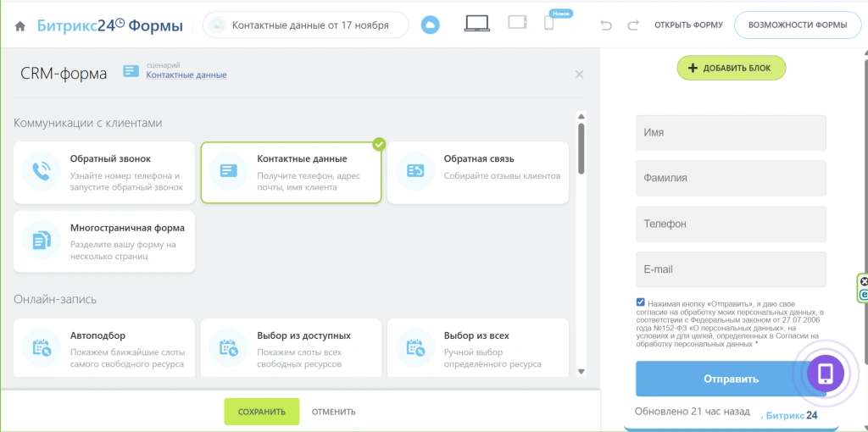Open form via ОТКРЫТЬ ФОРМУ
The width and height of the screenshot is (868, 432).
[x=688, y=25]
